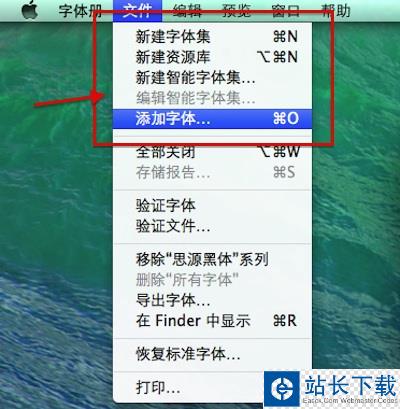Close the open 文件 menu
The height and width of the screenshot is (409, 400).
click(137, 11)
